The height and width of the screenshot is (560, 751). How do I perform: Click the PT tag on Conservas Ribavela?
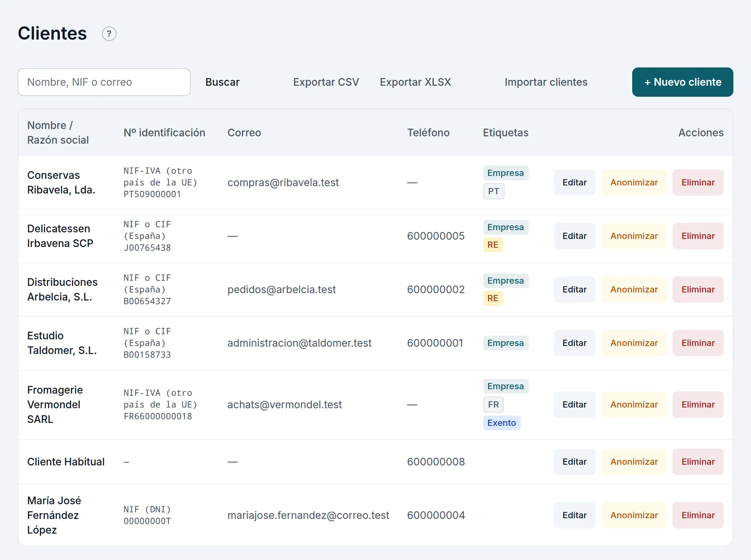coord(494,191)
